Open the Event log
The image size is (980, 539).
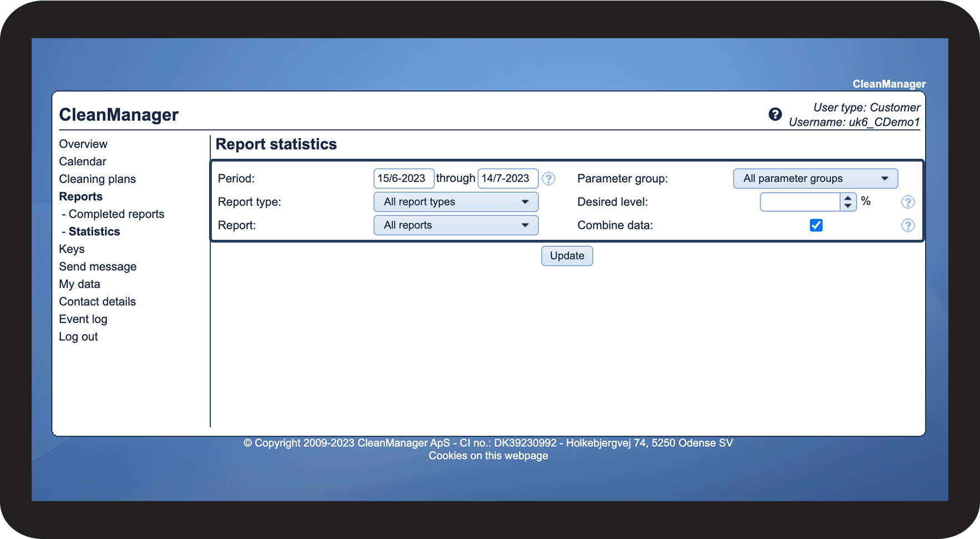83,319
